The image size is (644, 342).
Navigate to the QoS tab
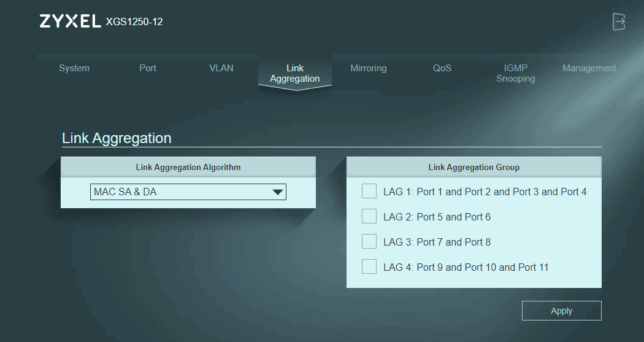pyautogui.click(x=442, y=68)
